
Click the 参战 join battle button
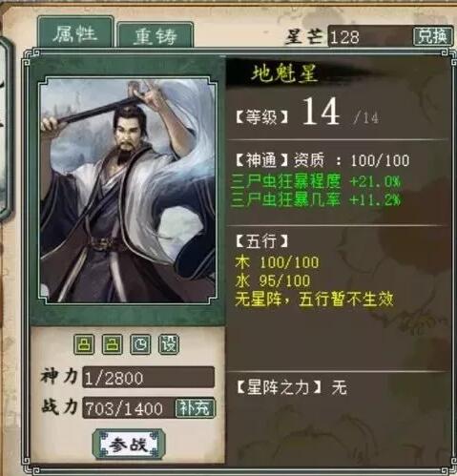[x=129, y=445]
